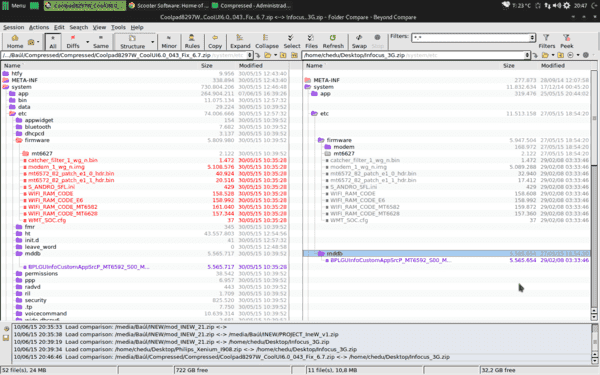This screenshot has height=375, width=600.
Task: Select the left bluetooth folder
Action: pyautogui.click(x=38, y=127)
